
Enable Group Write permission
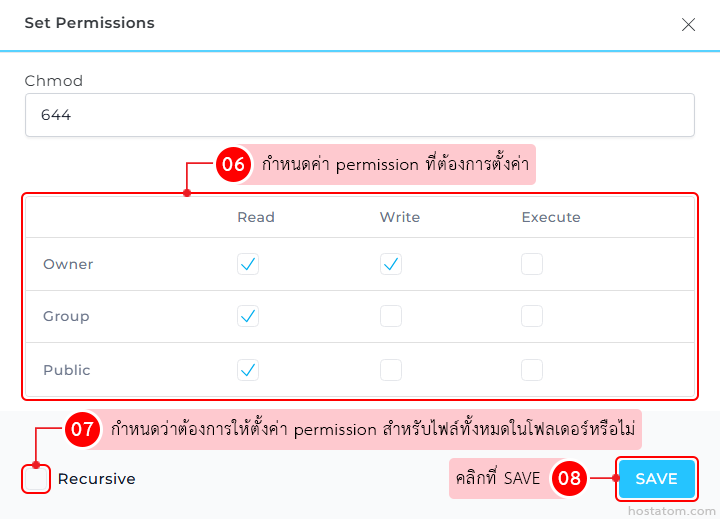[x=391, y=316]
